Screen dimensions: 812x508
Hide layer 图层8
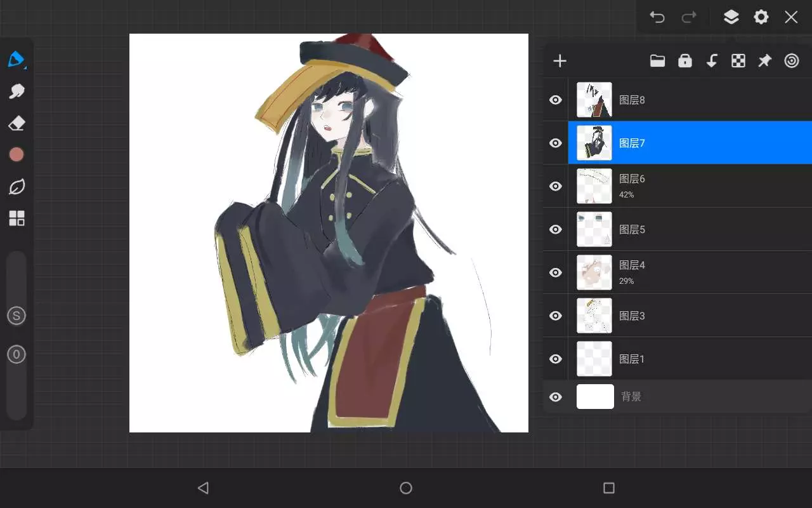pos(556,100)
